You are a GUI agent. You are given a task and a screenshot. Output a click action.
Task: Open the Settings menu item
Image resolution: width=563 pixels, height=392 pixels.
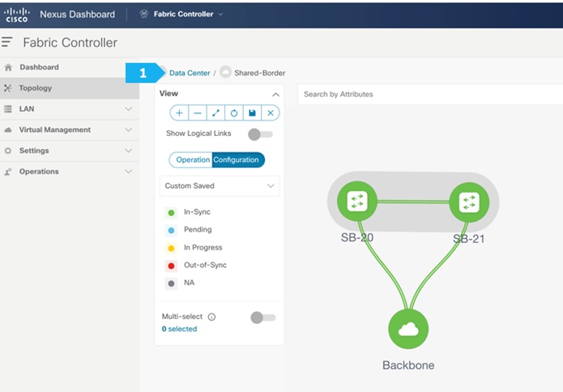tap(70, 151)
